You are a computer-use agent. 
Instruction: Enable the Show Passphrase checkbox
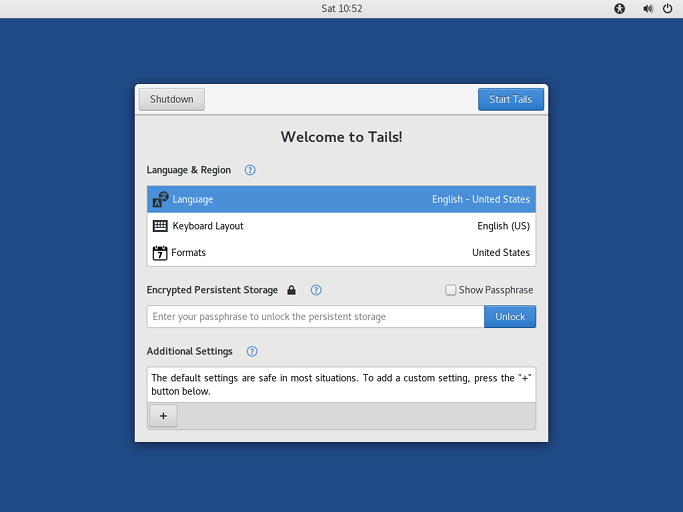[x=451, y=290]
